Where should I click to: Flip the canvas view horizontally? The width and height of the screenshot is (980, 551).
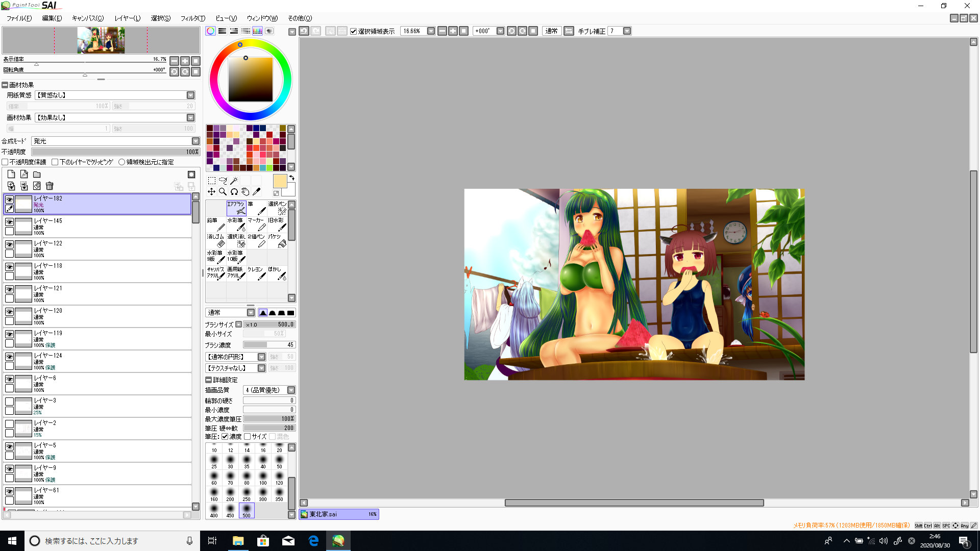point(569,31)
